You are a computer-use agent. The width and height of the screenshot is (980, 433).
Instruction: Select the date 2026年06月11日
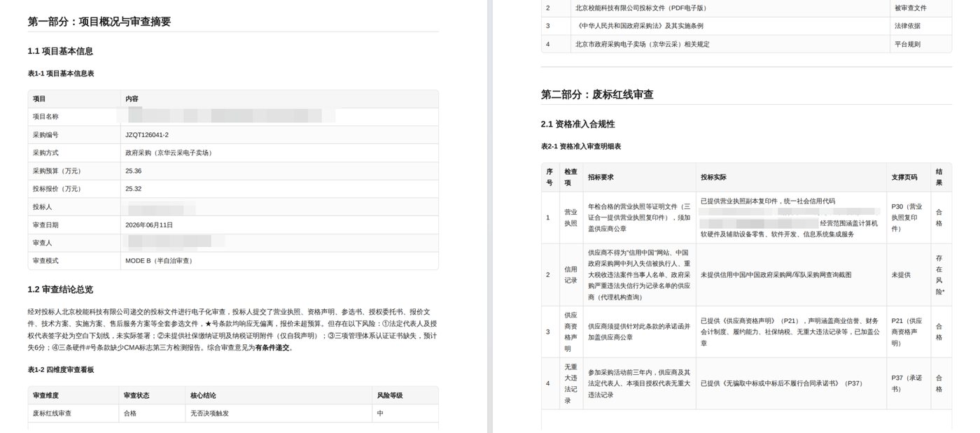pos(149,225)
